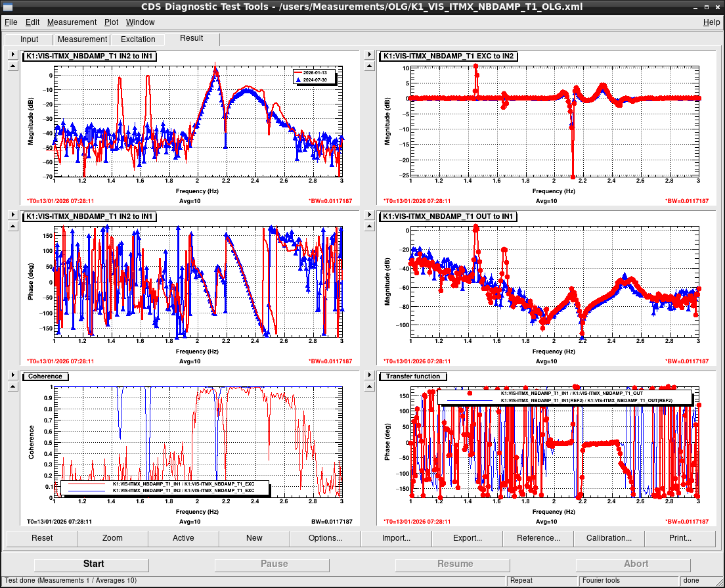Select the 2024-07-30 blue legend entry
The image size is (725, 588).
point(315,79)
